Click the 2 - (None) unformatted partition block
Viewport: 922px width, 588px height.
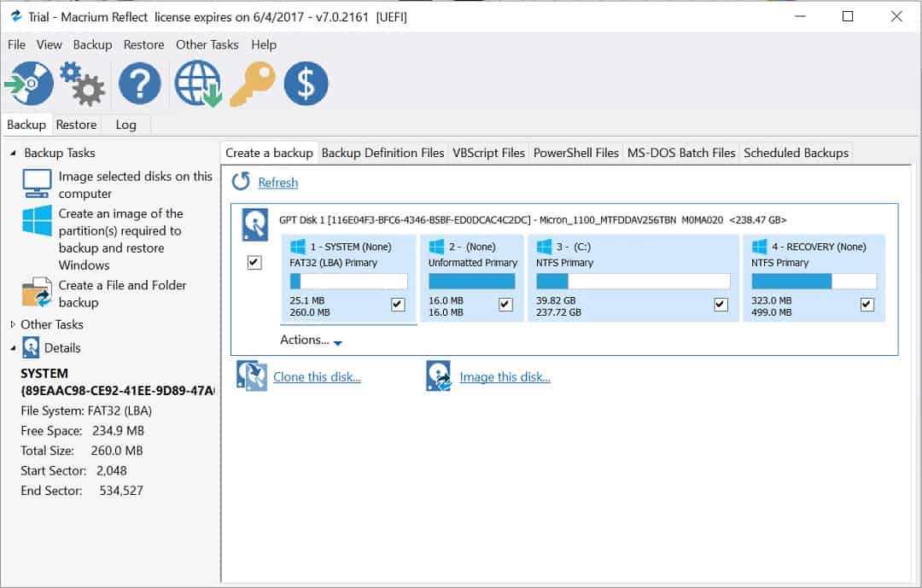pyautogui.click(x=472, y=278)
